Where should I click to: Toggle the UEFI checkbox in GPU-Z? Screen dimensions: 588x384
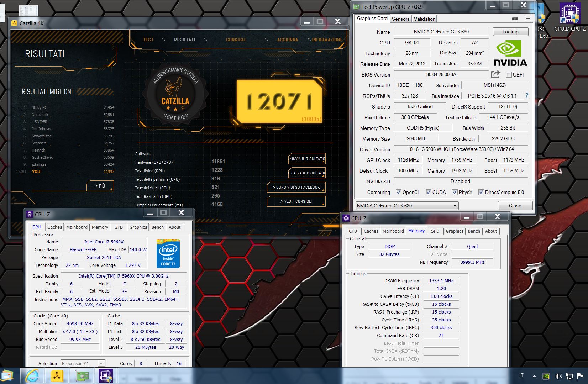coord(509,75)
